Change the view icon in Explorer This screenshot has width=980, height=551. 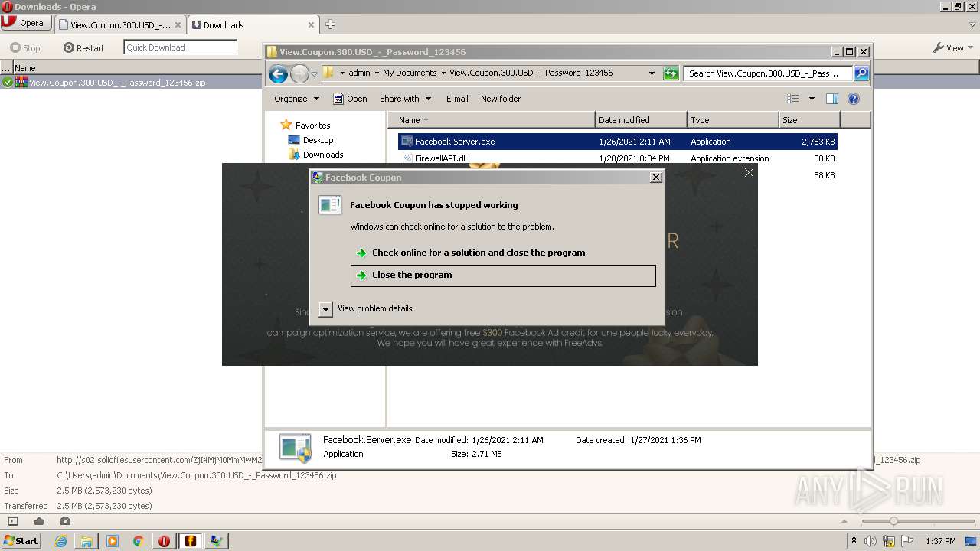pos(793,99)
